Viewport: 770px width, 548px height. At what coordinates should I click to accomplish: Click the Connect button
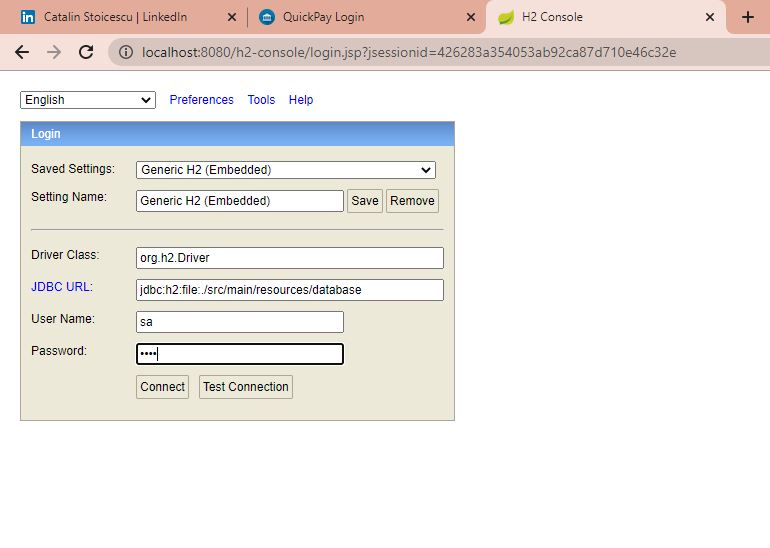click(163, 387)
